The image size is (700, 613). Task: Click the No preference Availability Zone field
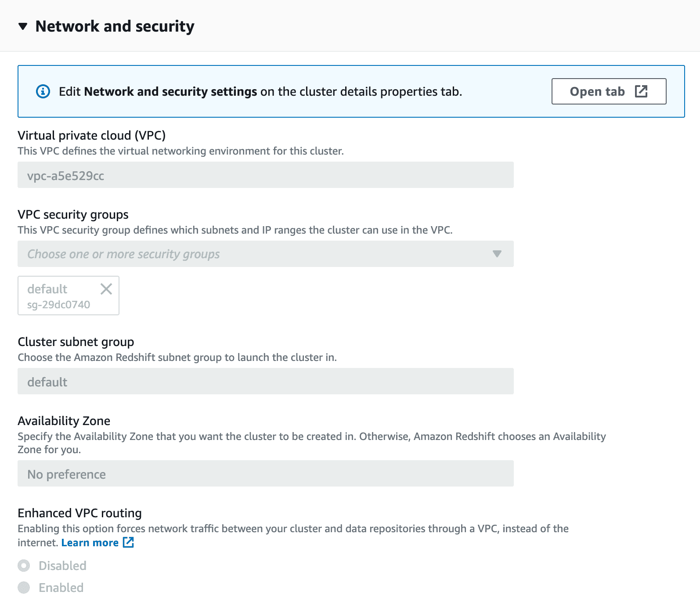click(x=265, y=474)
